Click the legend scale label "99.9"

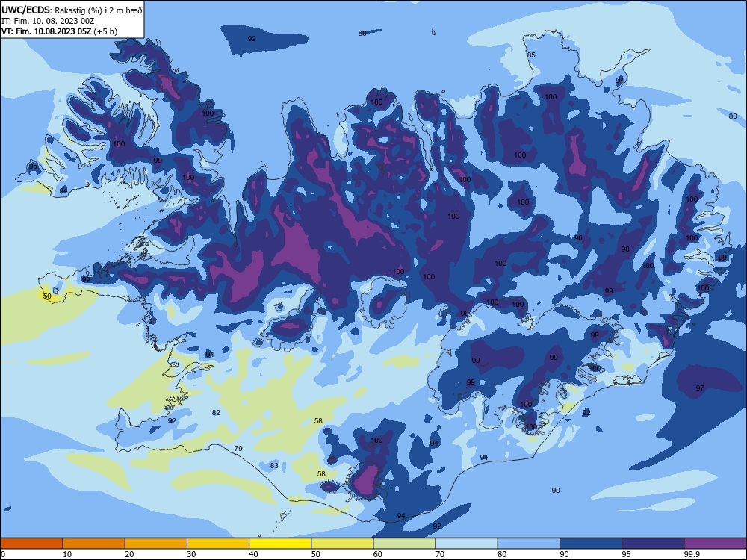691,554
